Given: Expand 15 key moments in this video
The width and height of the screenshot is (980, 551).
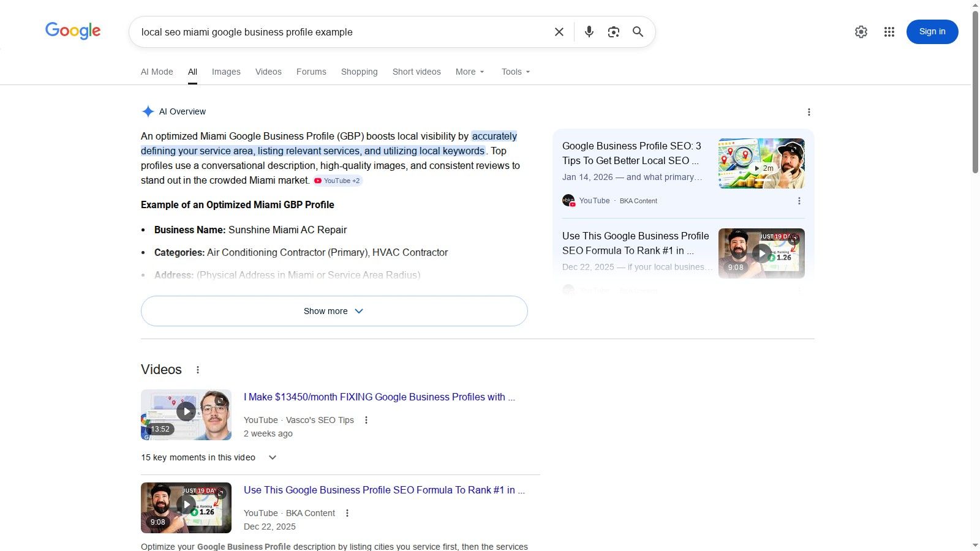Looking at the screenshot, I should (209, 457).
